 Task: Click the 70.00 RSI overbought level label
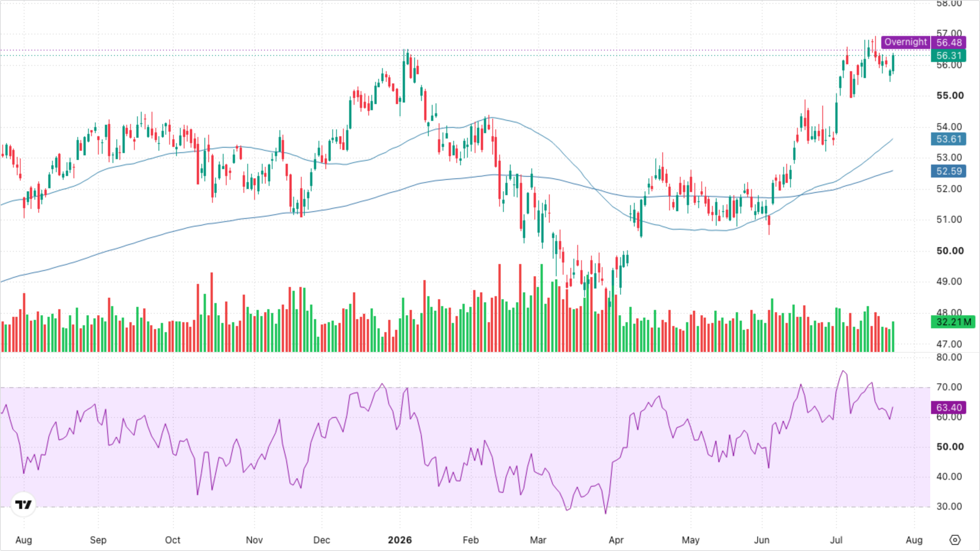click(x=949, y=387)
